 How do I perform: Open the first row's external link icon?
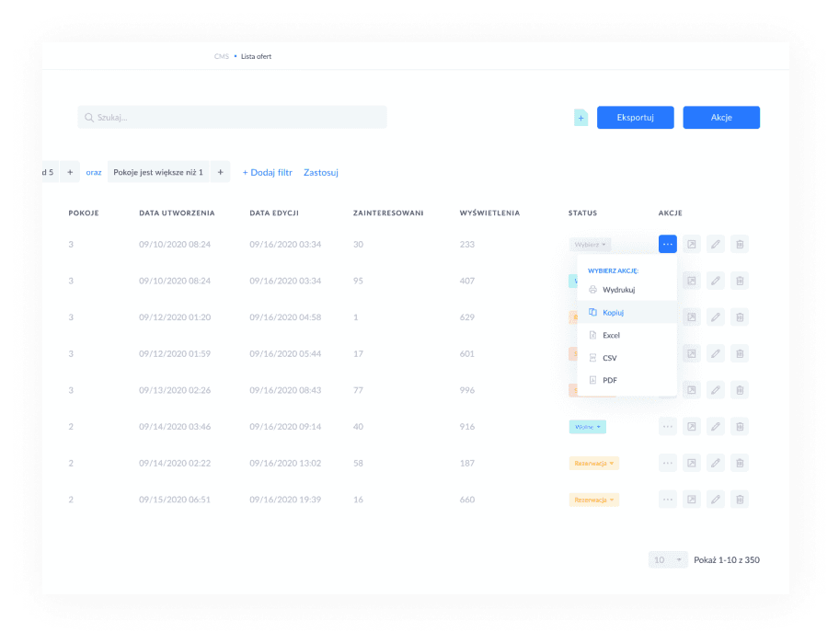tap(692, 244)
